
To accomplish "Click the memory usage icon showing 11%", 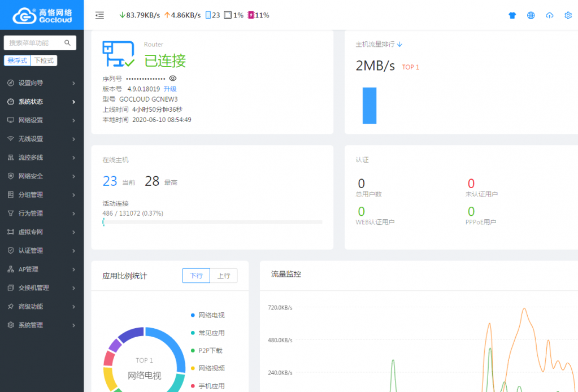I will click(x=251, y=15).
